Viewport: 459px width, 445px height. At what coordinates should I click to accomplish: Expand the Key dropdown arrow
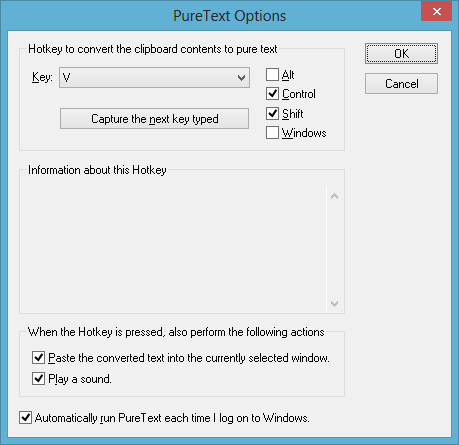pyautogui.click(x=241, y=78)
